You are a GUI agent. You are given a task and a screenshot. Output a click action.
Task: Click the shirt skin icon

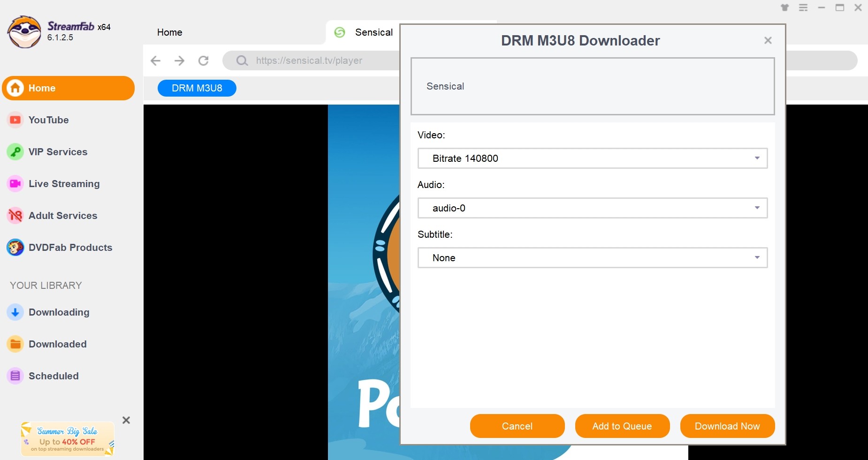coord(785,8)
